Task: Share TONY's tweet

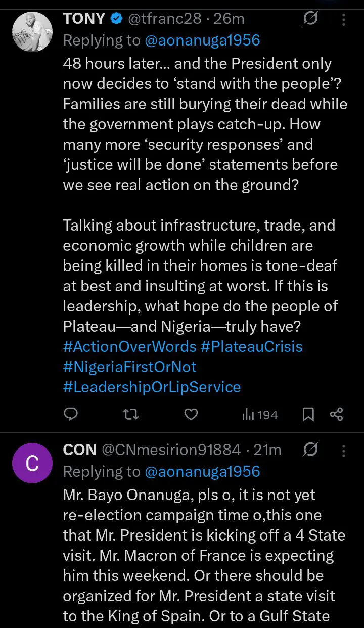Action: pyautogui.click(x=337, y=415)
